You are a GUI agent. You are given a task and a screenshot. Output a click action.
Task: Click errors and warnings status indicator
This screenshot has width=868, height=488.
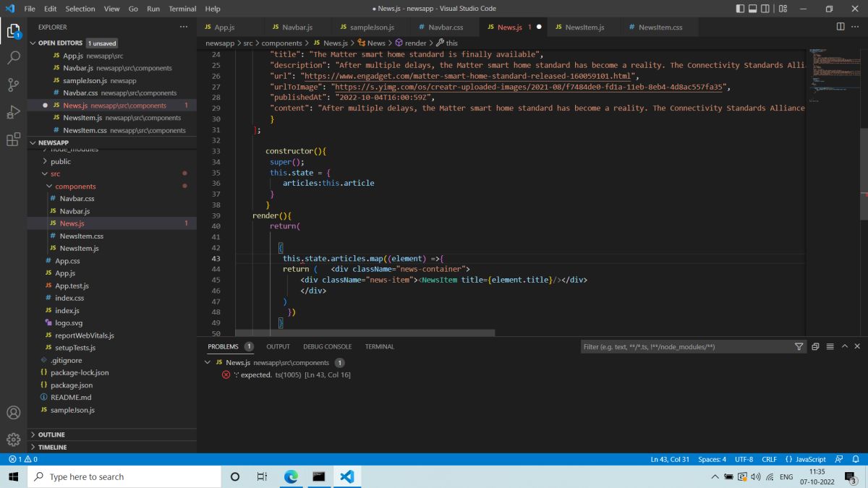(x=23, y=459)
